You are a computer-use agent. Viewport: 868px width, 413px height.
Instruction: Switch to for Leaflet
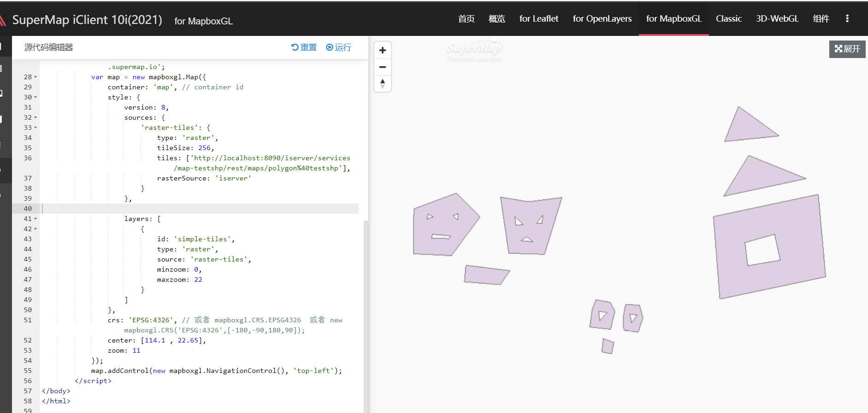[539, 18]
